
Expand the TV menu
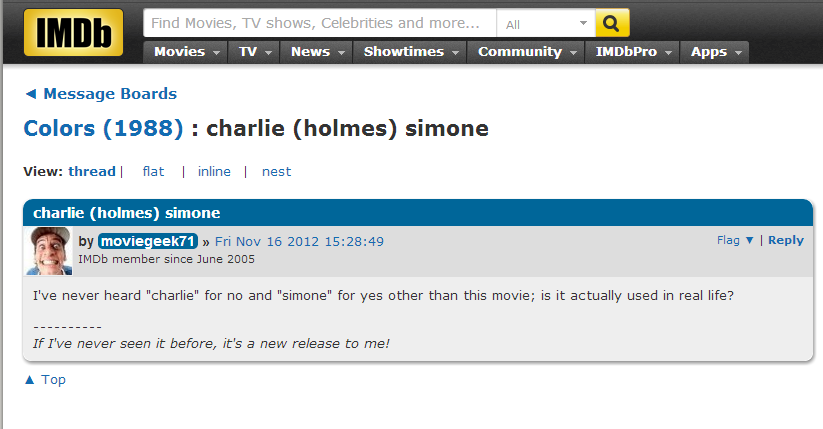pyautogui.click(x=255, y=52)
